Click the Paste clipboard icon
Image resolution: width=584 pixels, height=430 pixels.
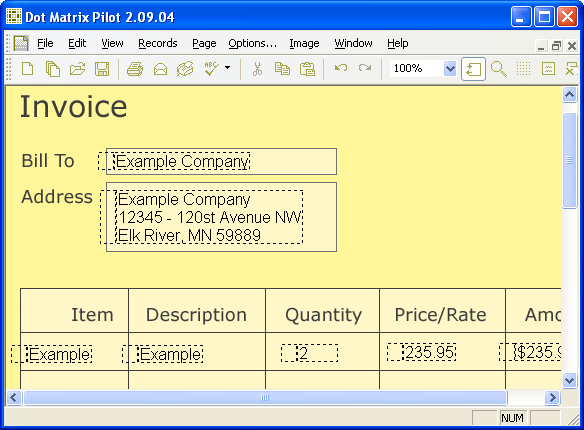pyautogui.click(x=307, y=69)
